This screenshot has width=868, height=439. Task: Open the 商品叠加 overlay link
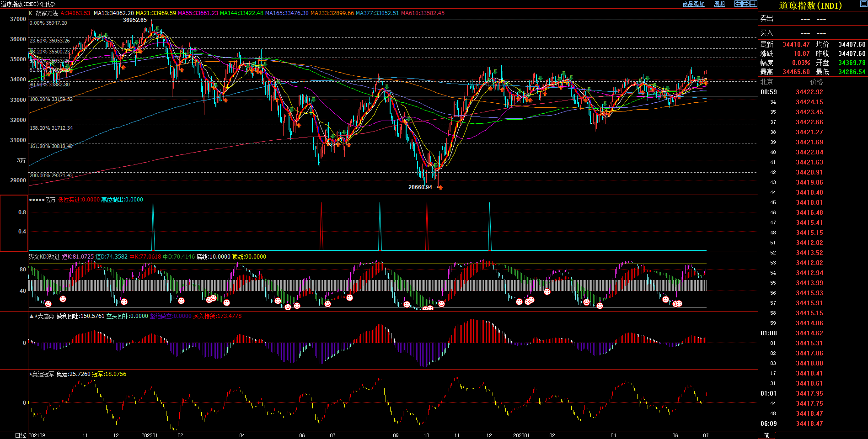point(693,4)
